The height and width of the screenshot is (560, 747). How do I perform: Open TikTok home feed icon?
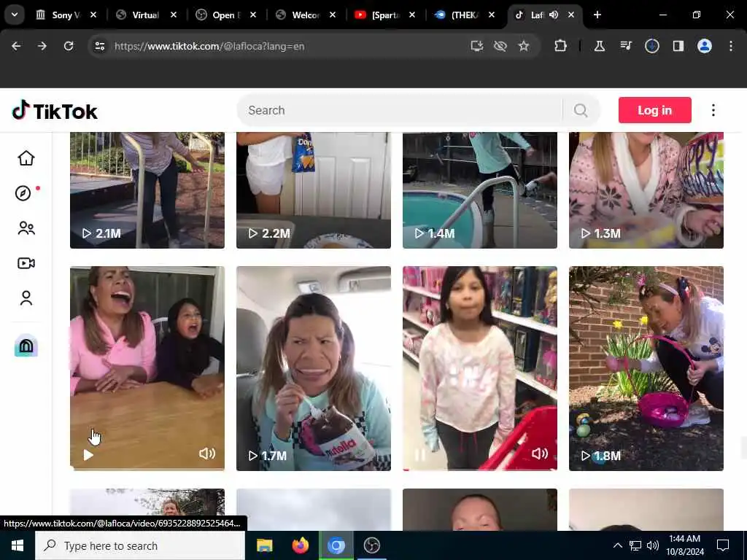26,158
